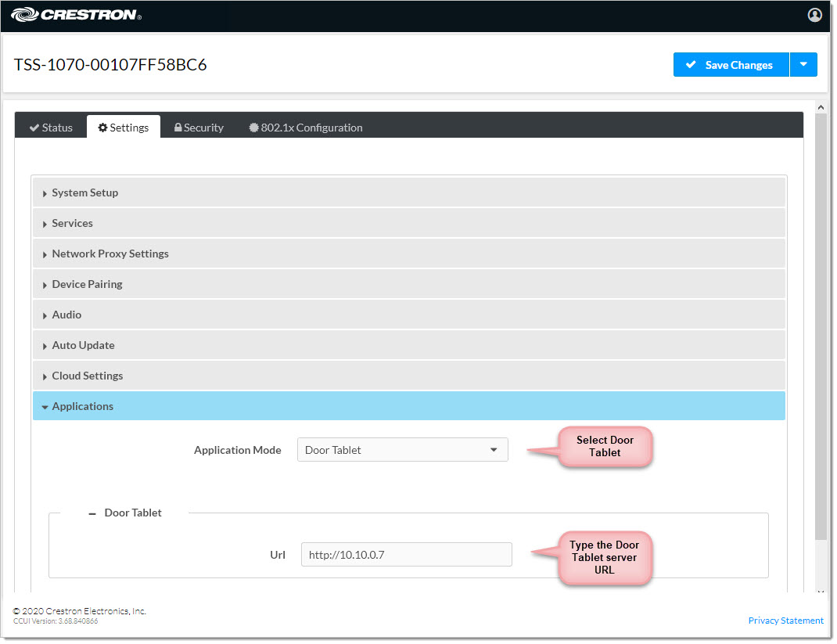
Task: Open the Security tab
Action: 199,128
